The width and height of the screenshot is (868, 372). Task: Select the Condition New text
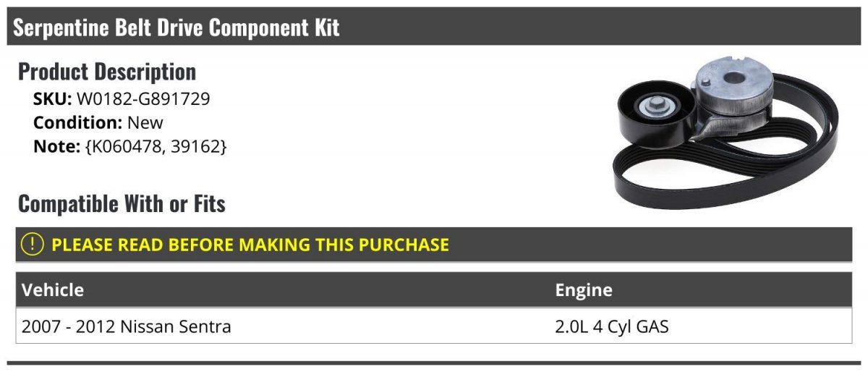click(98, 122)
